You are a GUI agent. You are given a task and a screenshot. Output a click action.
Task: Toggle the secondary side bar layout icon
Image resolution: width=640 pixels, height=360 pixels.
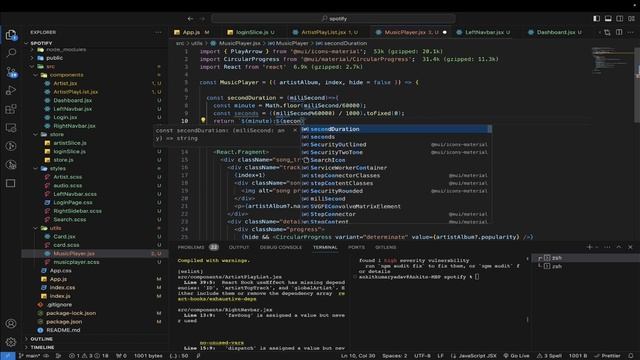point(620,19)
